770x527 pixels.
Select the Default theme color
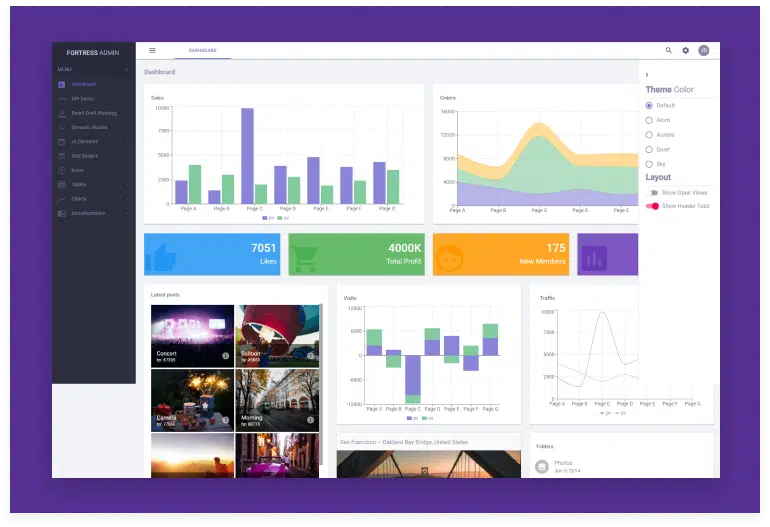pos(649,106)
